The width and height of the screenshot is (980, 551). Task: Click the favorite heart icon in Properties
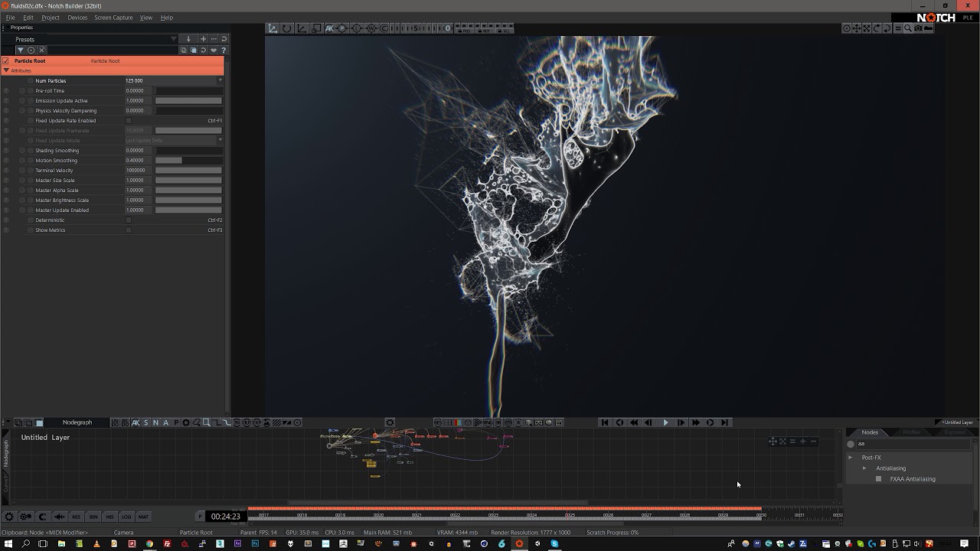point(214,50)
